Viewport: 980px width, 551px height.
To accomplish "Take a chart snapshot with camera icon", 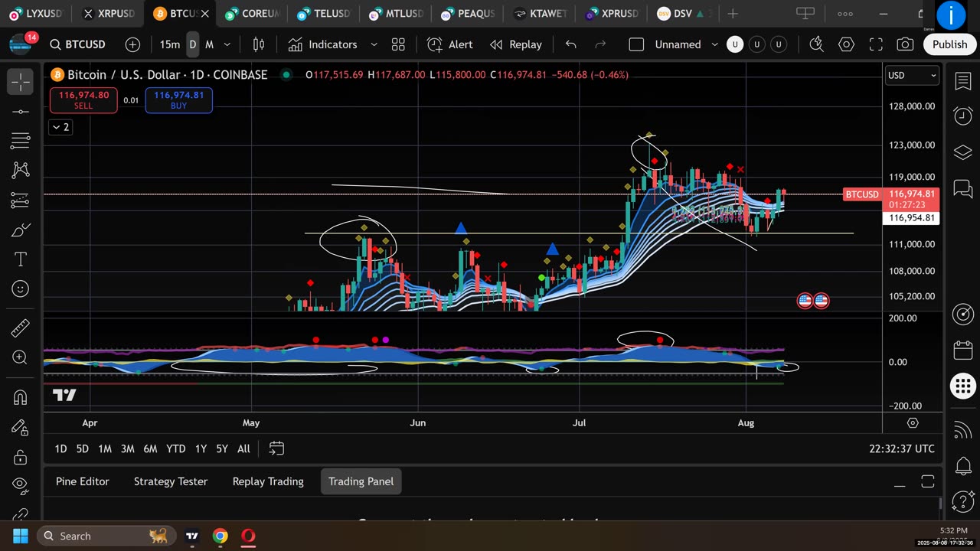I will coord(905,44).
